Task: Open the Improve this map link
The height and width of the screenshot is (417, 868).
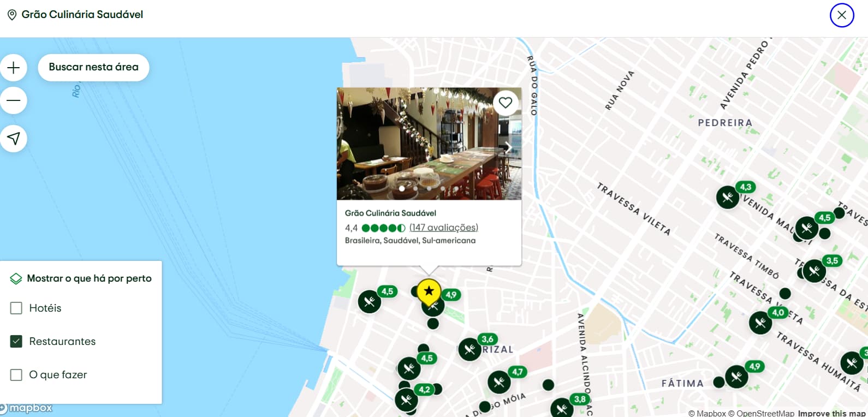Action: point(832,413)
